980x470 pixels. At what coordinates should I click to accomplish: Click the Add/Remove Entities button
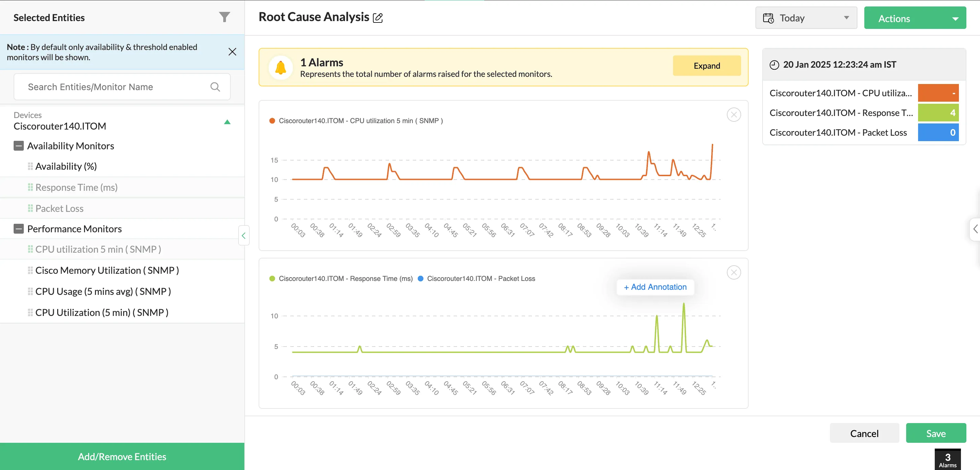121,456
